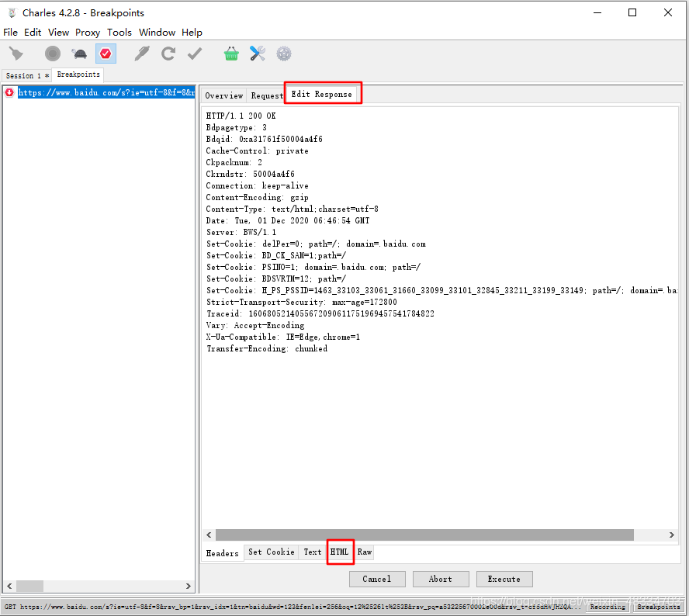Image resolution: width=689 pixels, height=616 pixels.
Task: Open the Window menu
Action: [157, 33]
